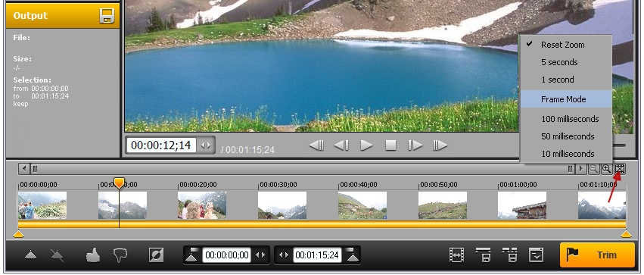Viewport: 644px width, 275px height.
Task: Click the thumbs-down cut selection icon
Action: [x=120, y=255]
